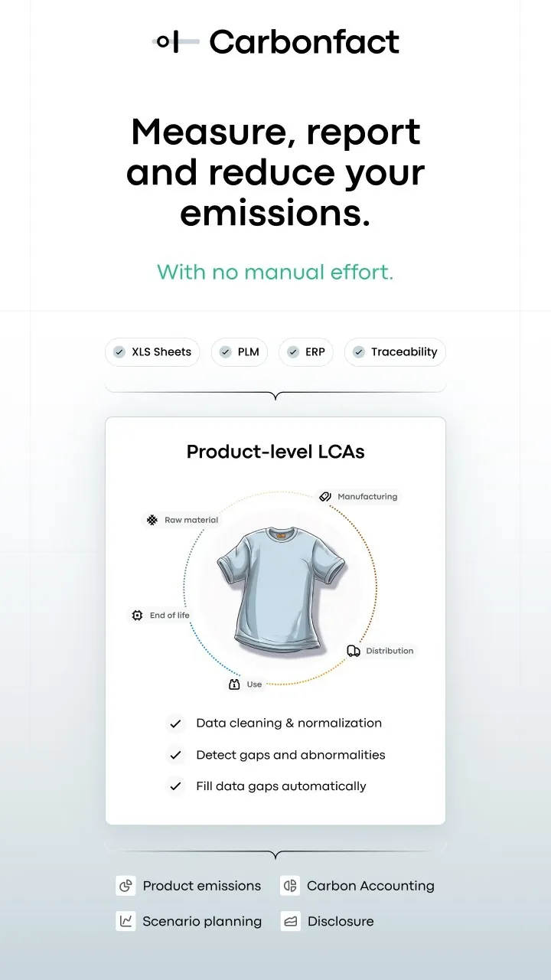Screen dimensions: 551x980
Task: Toggle the XLS Sheets checkmark
Action: pyautogui.click(x=119, y=352)
